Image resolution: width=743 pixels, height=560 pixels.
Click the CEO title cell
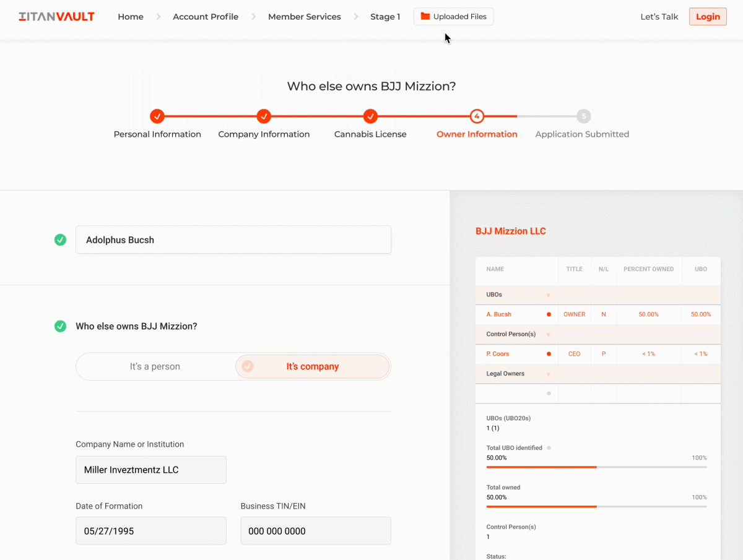574,354
